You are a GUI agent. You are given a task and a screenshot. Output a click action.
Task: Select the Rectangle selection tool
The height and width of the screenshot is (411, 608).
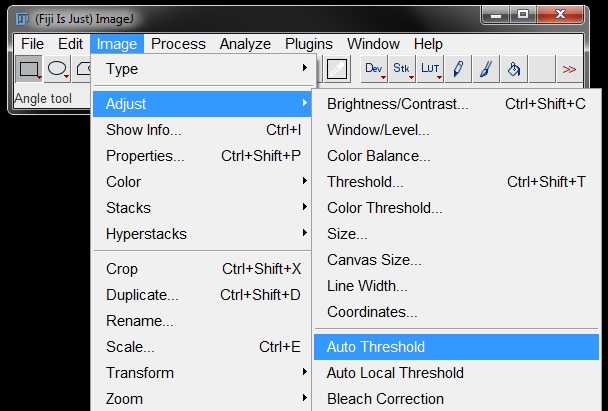click(29, 69)
